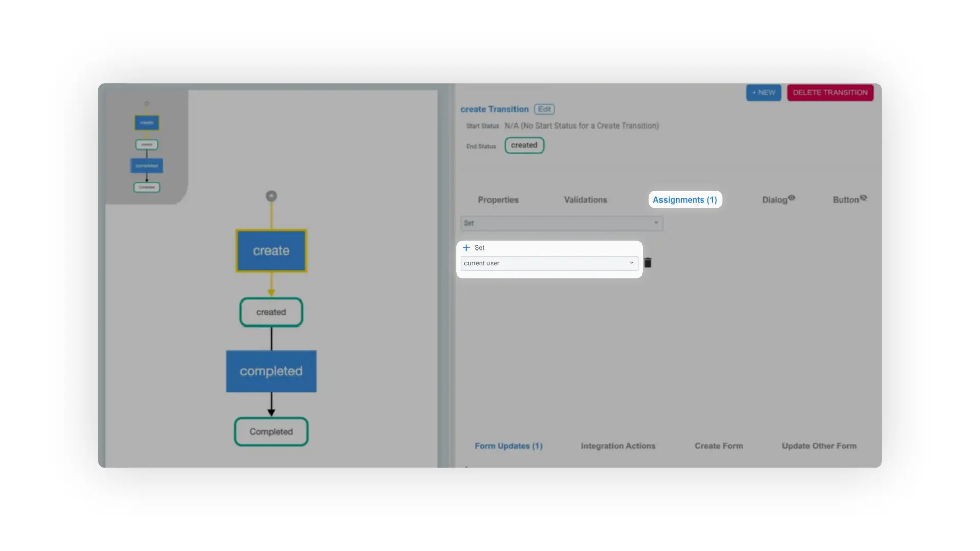The image size is (980, 551).
Task: Click the created End Status badge
Action: [524, 145]
